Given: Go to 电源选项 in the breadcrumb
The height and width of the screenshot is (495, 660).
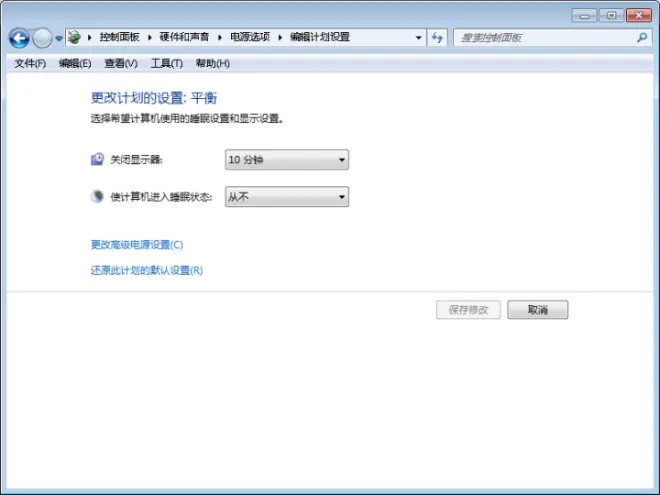Looking at the screenshot, I should pos(250,37).
